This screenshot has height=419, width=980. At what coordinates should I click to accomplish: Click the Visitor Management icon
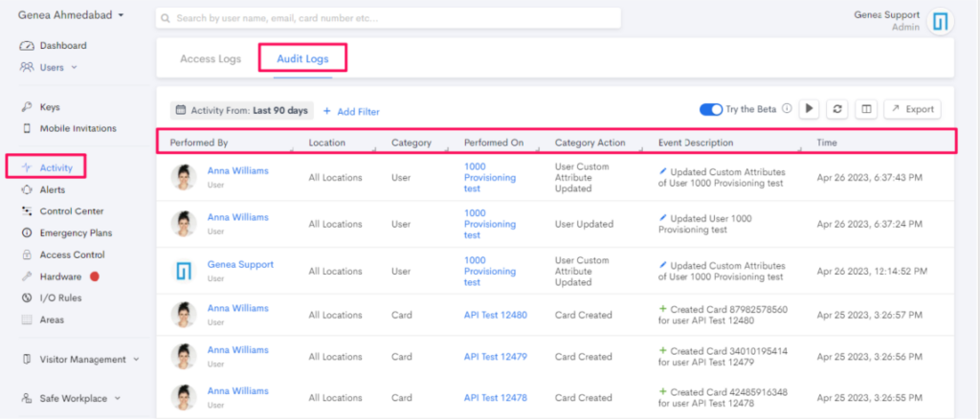(x=26, y=360)
